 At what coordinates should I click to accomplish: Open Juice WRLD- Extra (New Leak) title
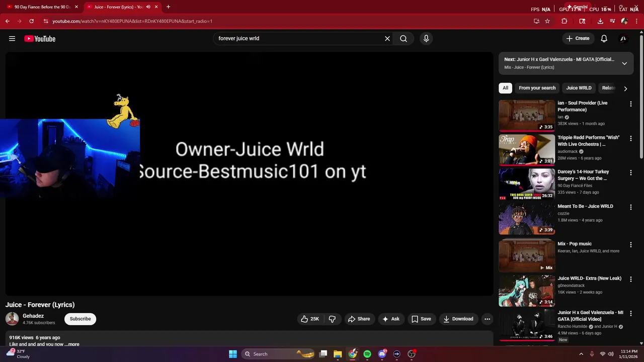click(x=589, y=279)
